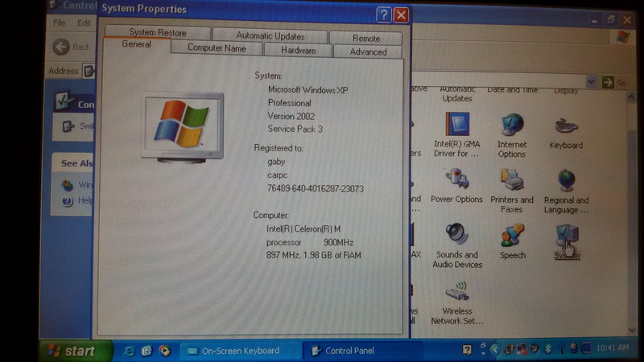
Task: Open the Intel(R) GMA Driver icon
Action: pos(456,134)
